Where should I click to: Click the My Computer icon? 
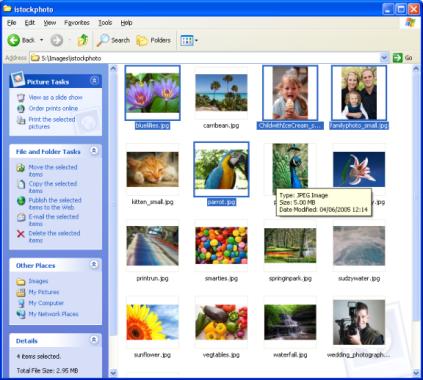[21, 303]
